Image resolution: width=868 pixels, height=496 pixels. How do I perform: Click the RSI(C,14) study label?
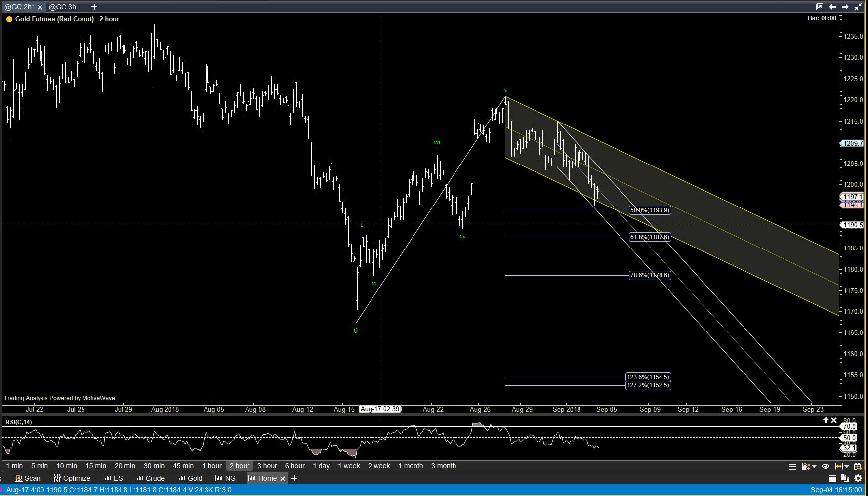pos(19,422)
